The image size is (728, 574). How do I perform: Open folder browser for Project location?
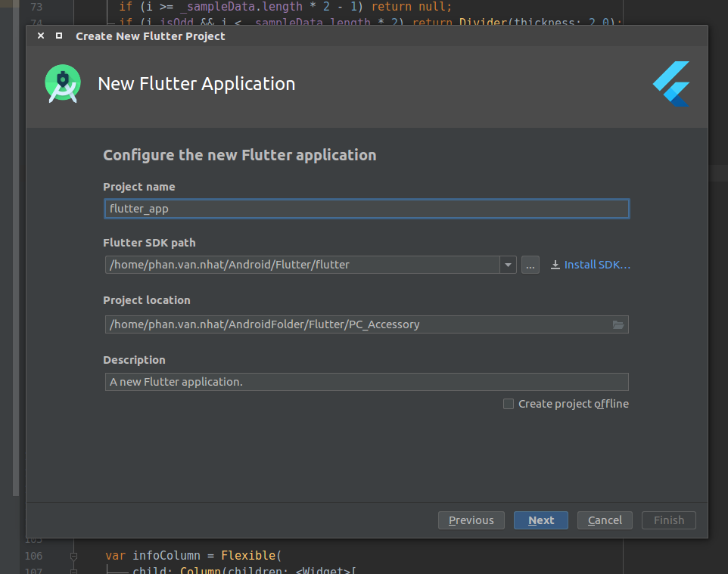(618, 324)
